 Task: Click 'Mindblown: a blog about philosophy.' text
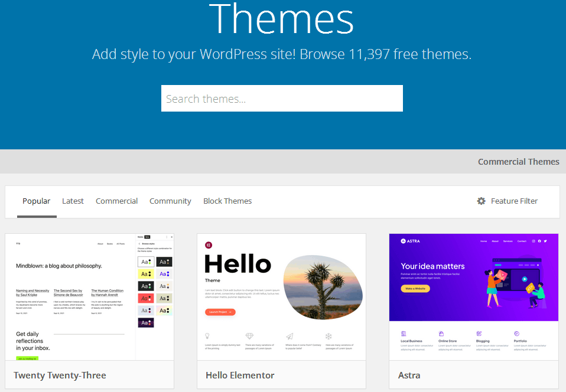[x=59, y=266]
